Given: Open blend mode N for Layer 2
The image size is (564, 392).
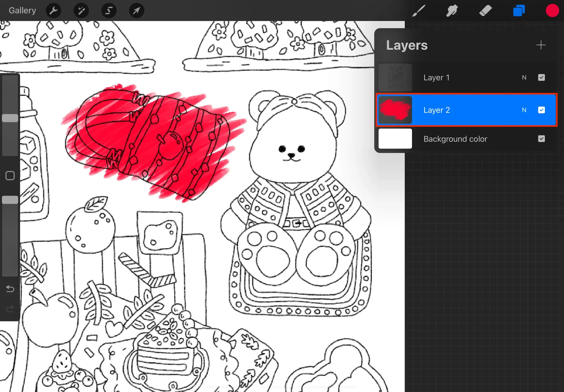Looking at the screenshot, I should pos(524,110).
